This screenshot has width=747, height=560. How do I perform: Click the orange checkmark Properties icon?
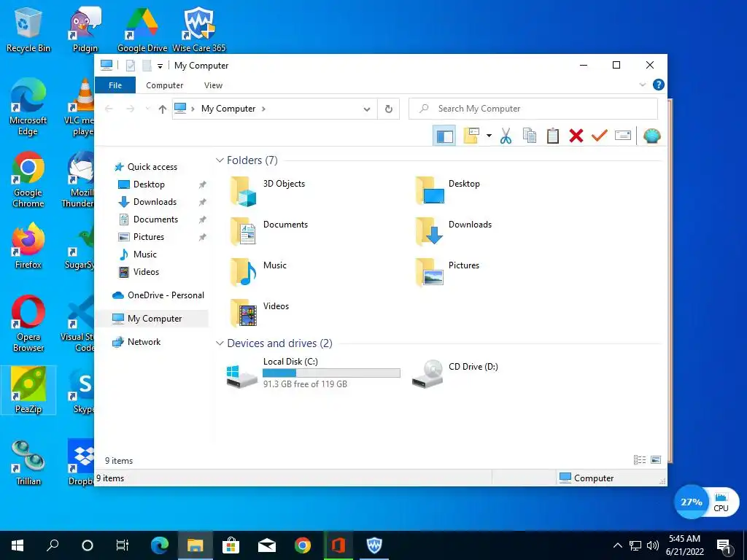coord(600,136)
